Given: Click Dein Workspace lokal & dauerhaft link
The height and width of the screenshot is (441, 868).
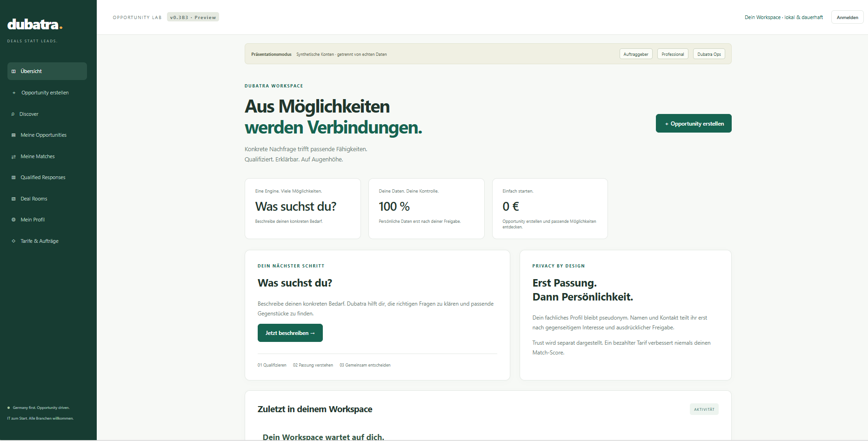Looking at the screenshot, I should point(783,17).
